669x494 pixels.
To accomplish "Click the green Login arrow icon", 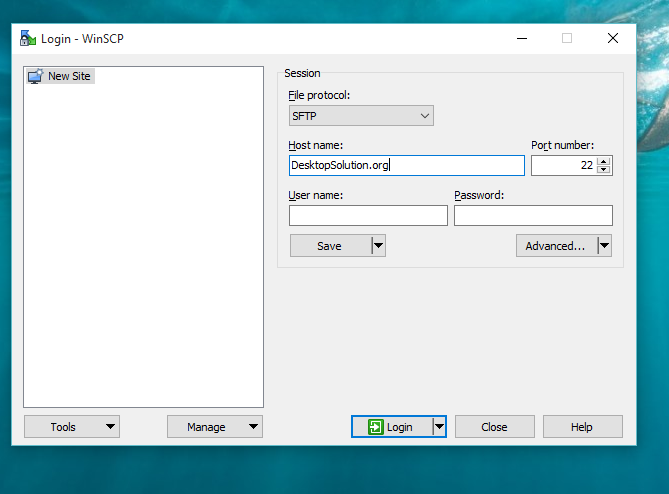I will (375, 427).
